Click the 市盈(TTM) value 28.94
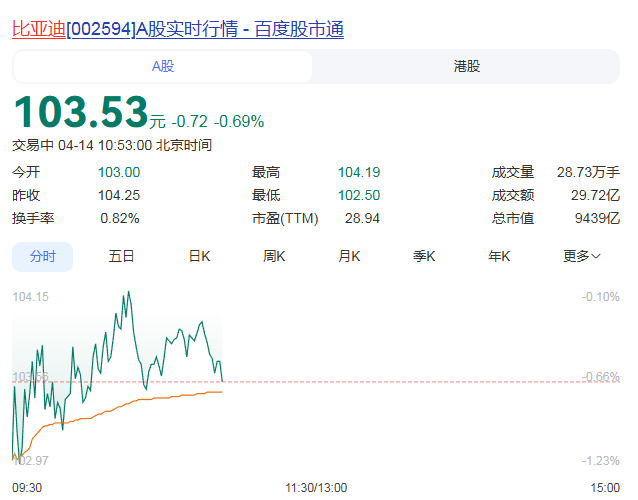Image resolution: width=638 pixels, height=500 pixels. pyautogui.click(x=362, y=218)
